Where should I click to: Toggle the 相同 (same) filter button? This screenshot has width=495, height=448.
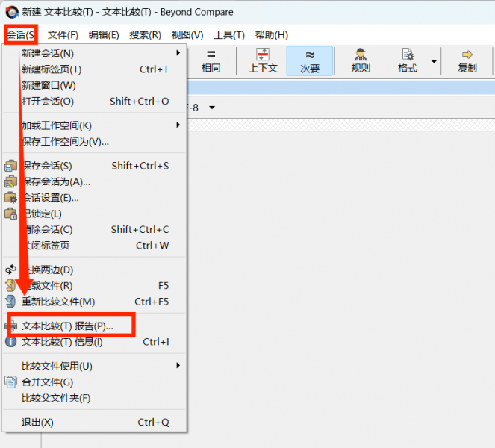pyautogui.click(x=211, y=61)
